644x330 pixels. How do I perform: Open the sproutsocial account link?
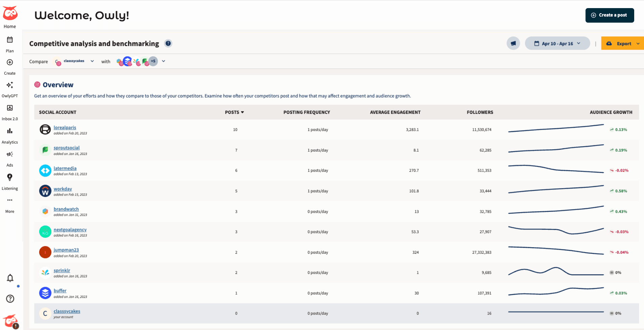(67, 148)
